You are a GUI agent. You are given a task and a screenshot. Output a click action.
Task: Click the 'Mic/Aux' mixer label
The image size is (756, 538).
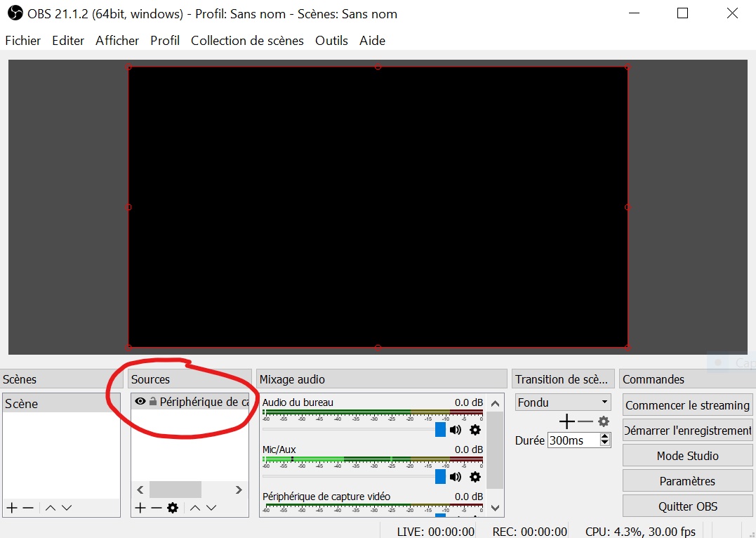point(279,450)
